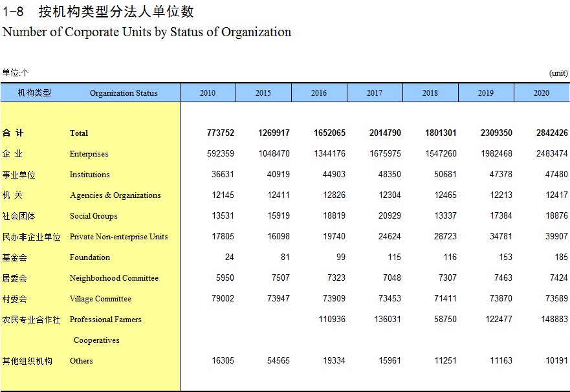Select the Organization Status header

point(124,93)
